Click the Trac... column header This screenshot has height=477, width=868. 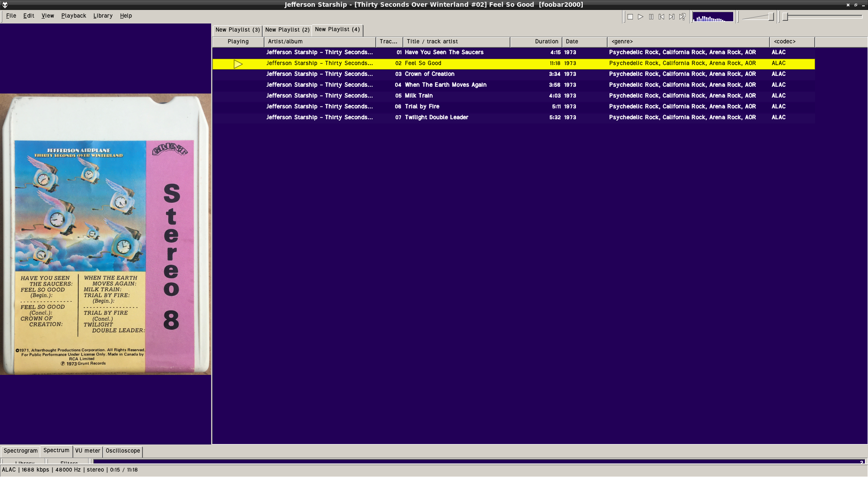(389, 42)
